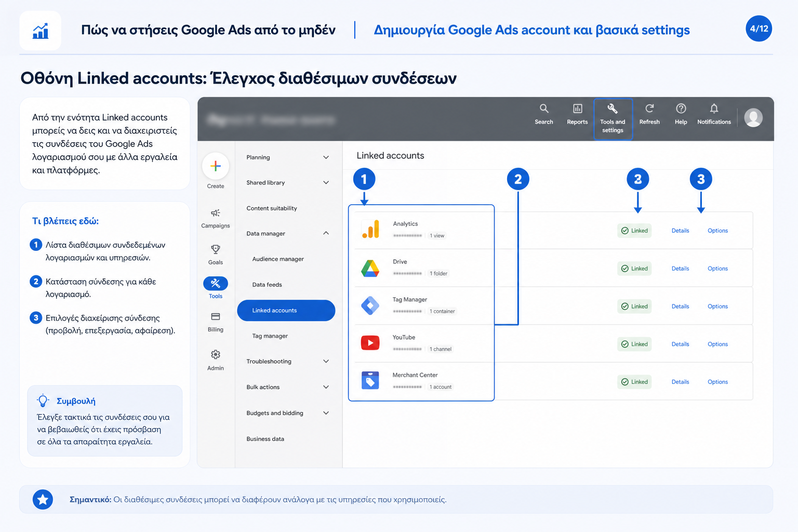Image resolution: width=798 pixels, height=532 pixels.
Task: Open the Help question mark icon
Action: click(681, 109)
